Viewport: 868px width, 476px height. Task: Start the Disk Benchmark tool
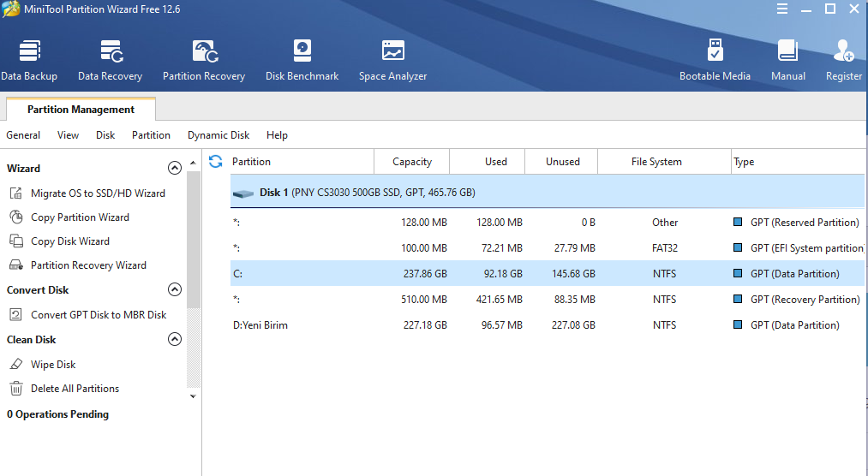[302, 60]
